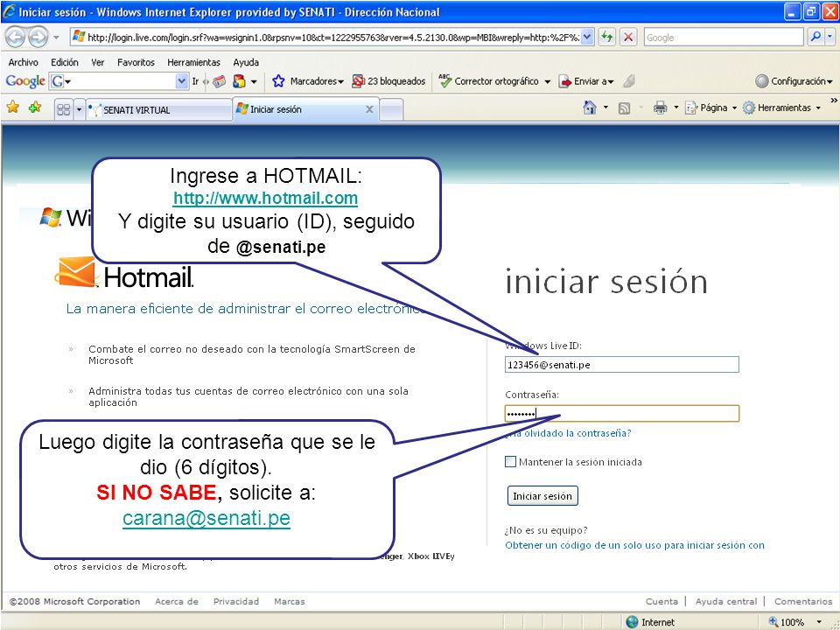Viewport: 840px width, 630px height.
Task: Click the Acerca de footer link
Action: [x=176, y=601]
